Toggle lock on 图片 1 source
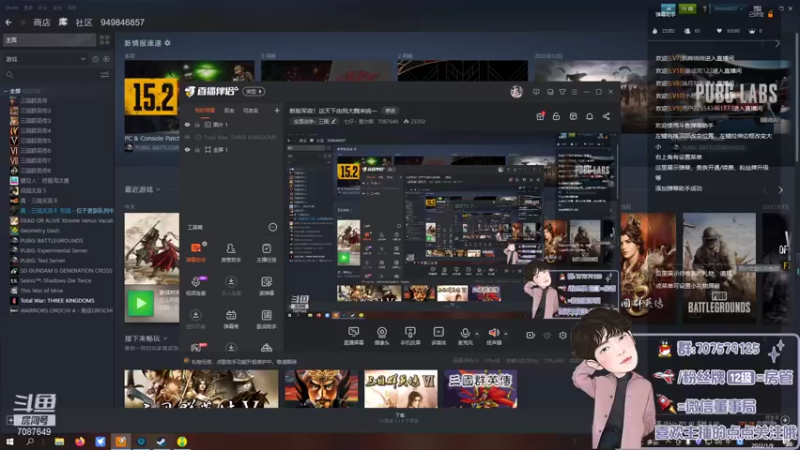Image resolution: width=800 pixels, height=450 pixels. coord(197,124)
